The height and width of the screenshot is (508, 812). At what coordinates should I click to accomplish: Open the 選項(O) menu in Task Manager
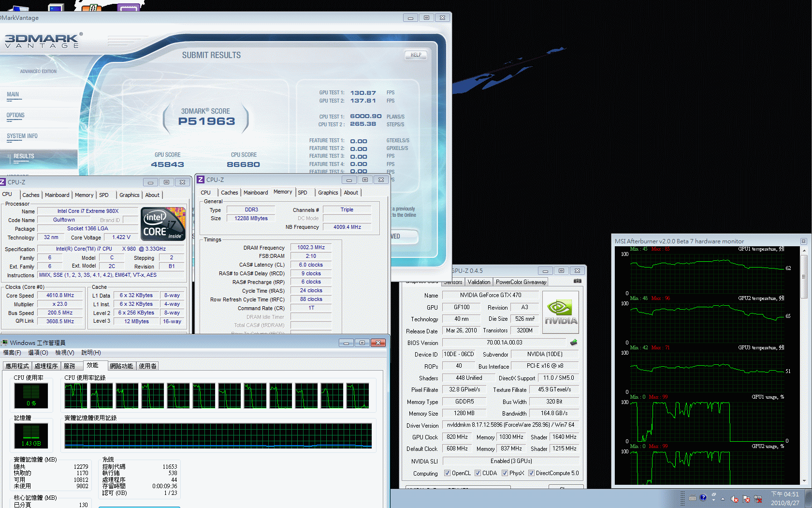click(38, 353)
